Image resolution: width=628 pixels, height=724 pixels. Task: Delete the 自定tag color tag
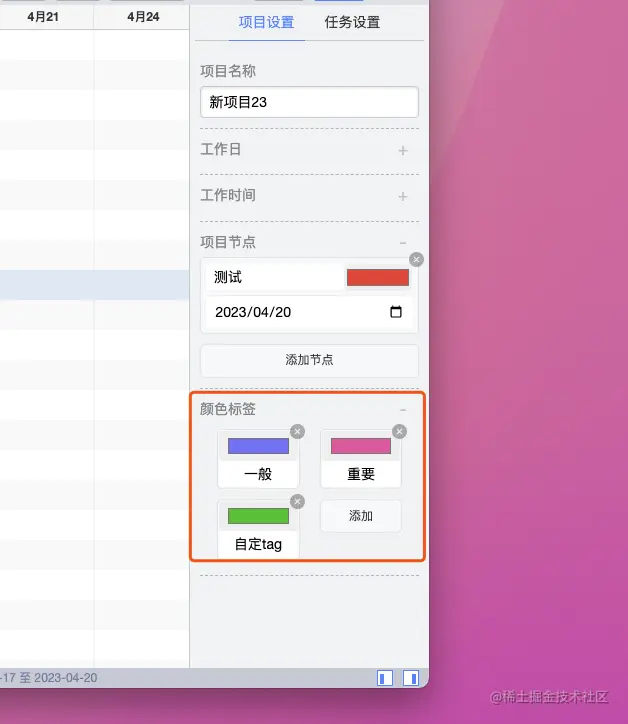coord(297,501)
